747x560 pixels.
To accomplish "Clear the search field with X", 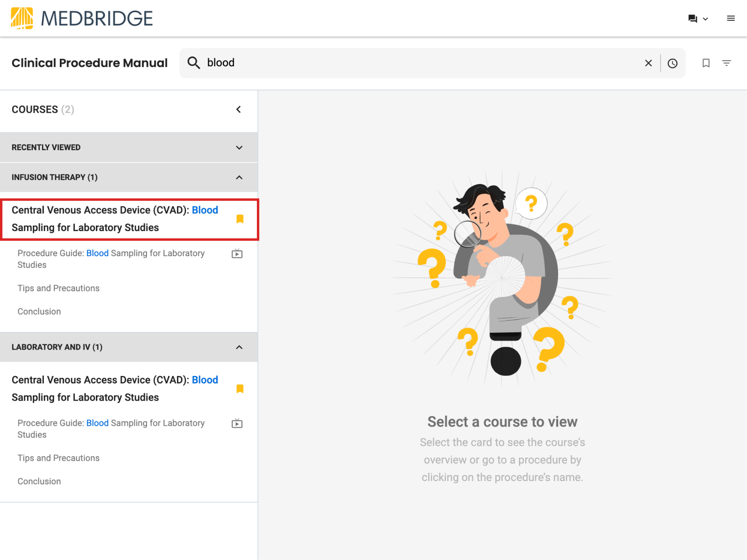I will tap(648, 63).
